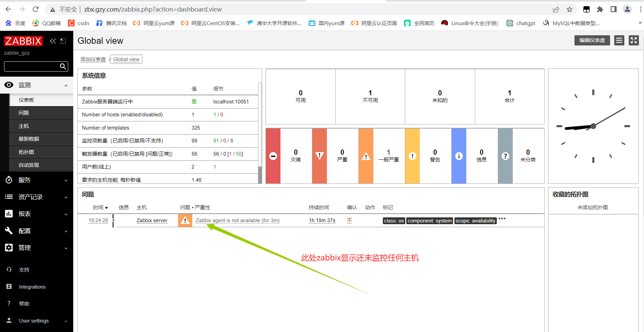The width and height of the screenshot is (644, 332).
Task: Share this page via browser share icon
Action: click(556, 9)
